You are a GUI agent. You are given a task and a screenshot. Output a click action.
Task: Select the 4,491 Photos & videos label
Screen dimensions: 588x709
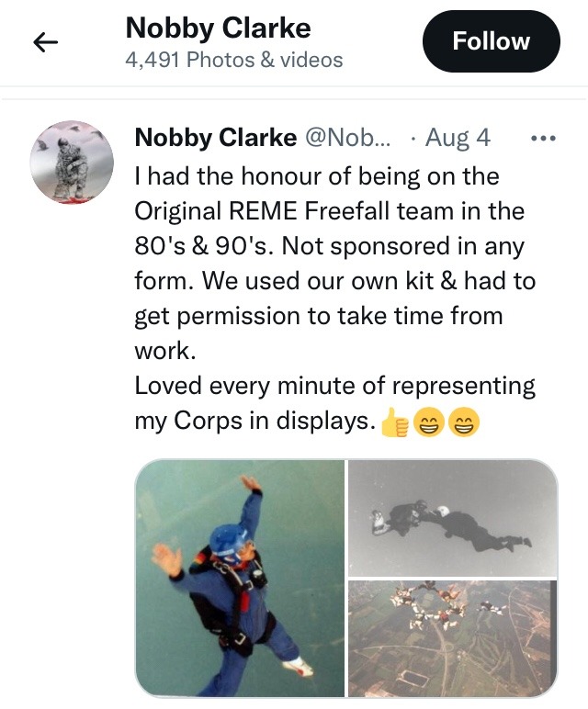point(233,61)
